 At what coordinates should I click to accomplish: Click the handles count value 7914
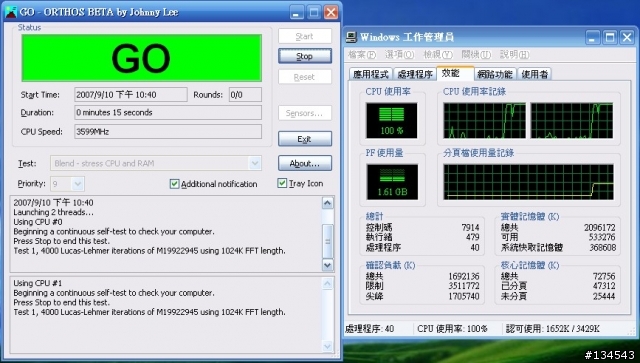point(470,228)
